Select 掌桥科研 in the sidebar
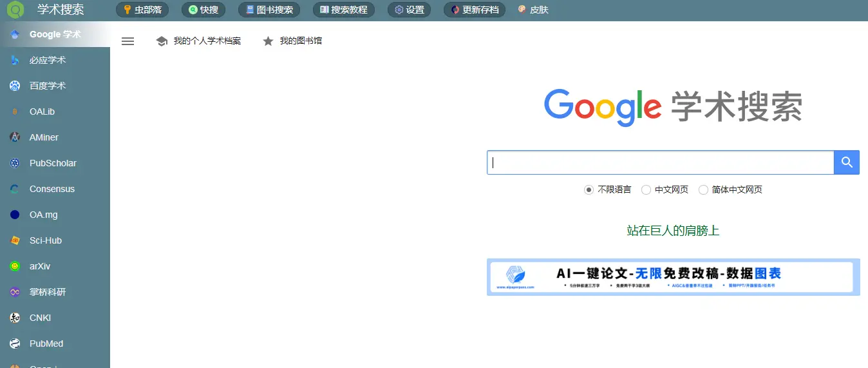868x368 pixels. tap(55, 292)
